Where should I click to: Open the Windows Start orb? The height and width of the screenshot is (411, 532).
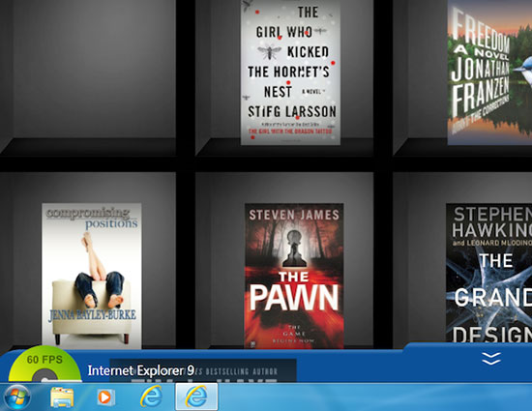point(17,397)
